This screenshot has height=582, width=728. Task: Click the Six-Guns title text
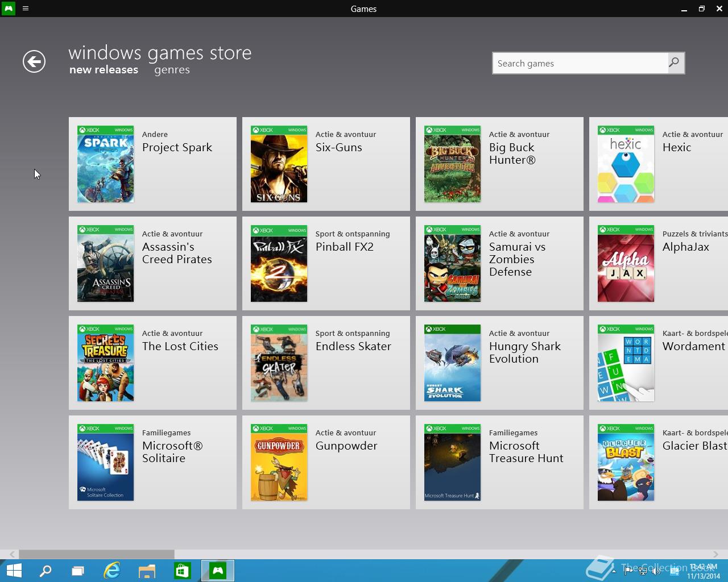click(x=339, y=148)
